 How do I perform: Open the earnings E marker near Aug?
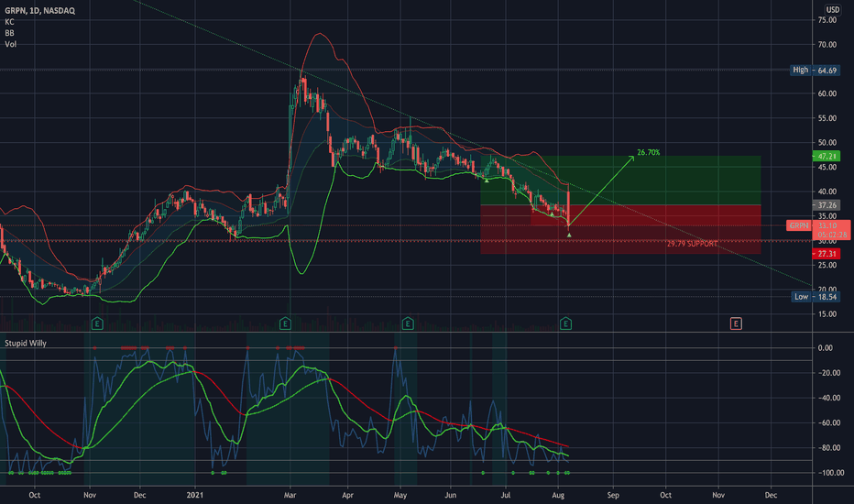pyautogui.click(x=565, y=324)
